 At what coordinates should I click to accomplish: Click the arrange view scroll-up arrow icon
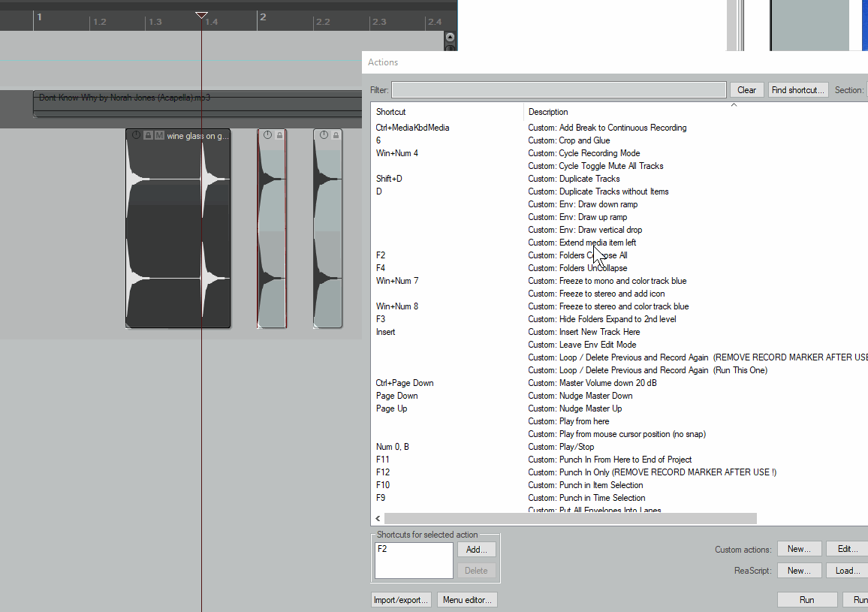(x=450, y=37)
